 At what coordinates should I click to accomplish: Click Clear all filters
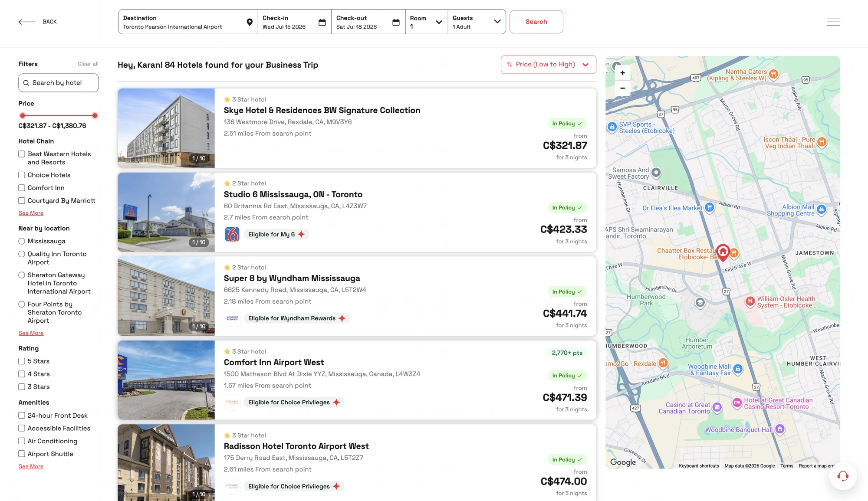coord(88,64)
